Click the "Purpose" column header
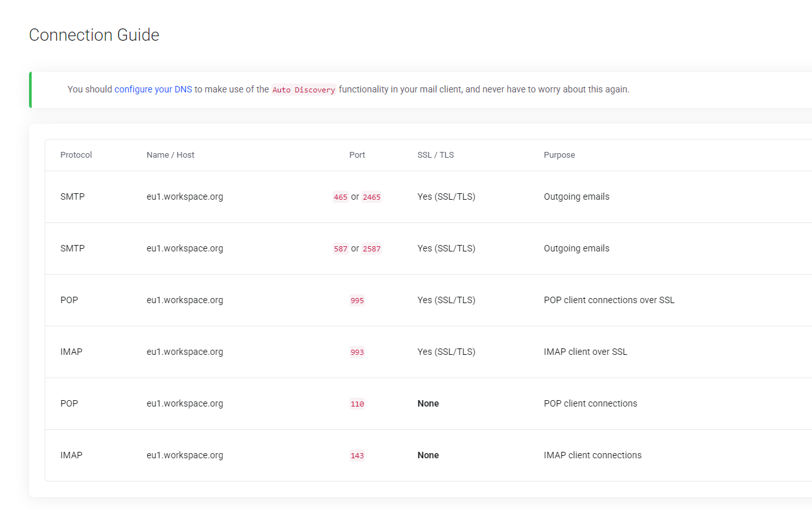 559,155
